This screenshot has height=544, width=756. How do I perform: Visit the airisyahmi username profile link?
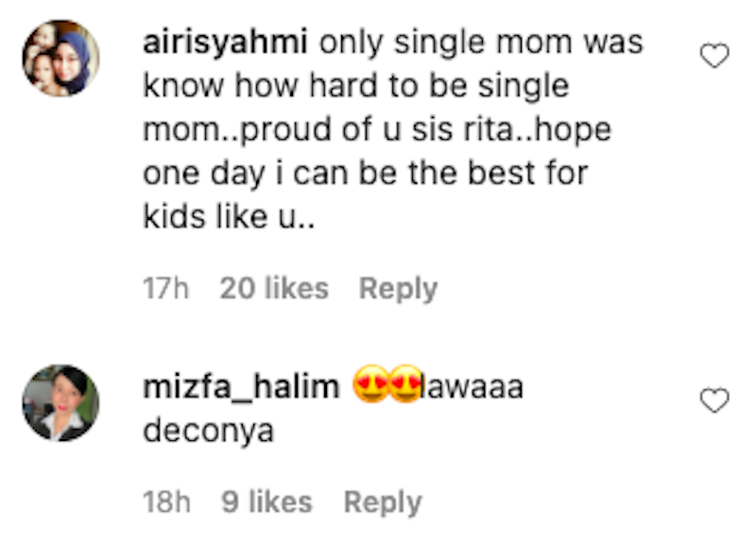227,43
